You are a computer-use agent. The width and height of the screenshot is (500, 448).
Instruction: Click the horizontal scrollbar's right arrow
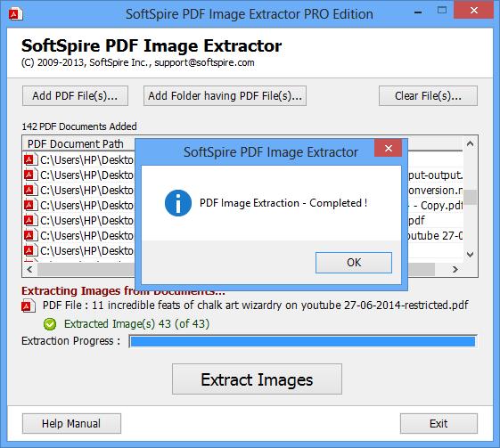point(455,270)
